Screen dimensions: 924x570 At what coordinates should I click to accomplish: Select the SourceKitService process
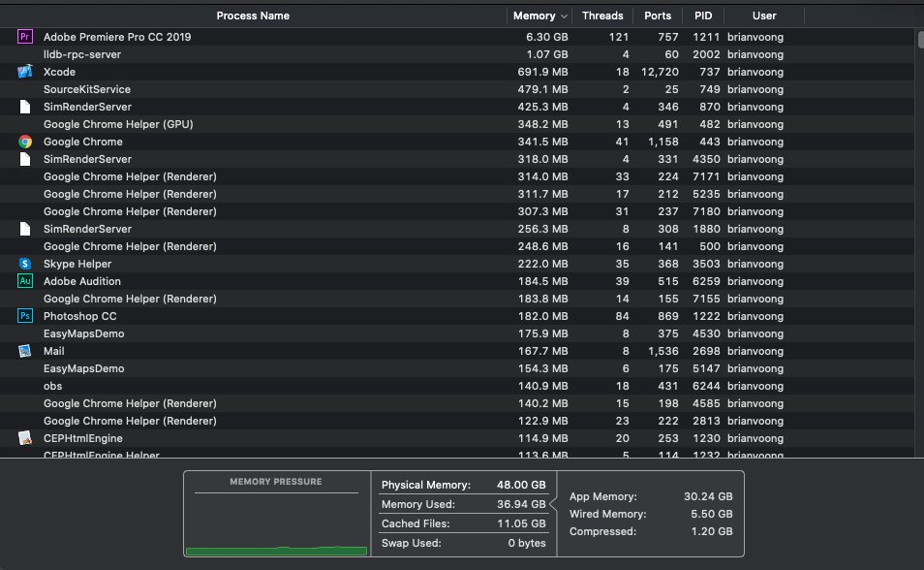click(x=457, y=89)
